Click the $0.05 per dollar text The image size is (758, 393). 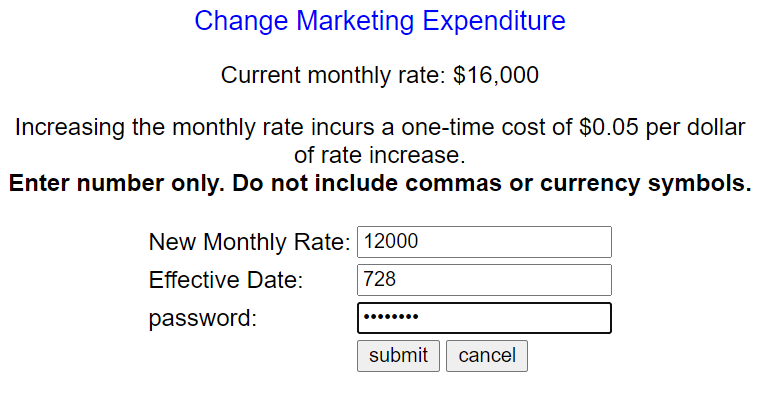(662, 128)
